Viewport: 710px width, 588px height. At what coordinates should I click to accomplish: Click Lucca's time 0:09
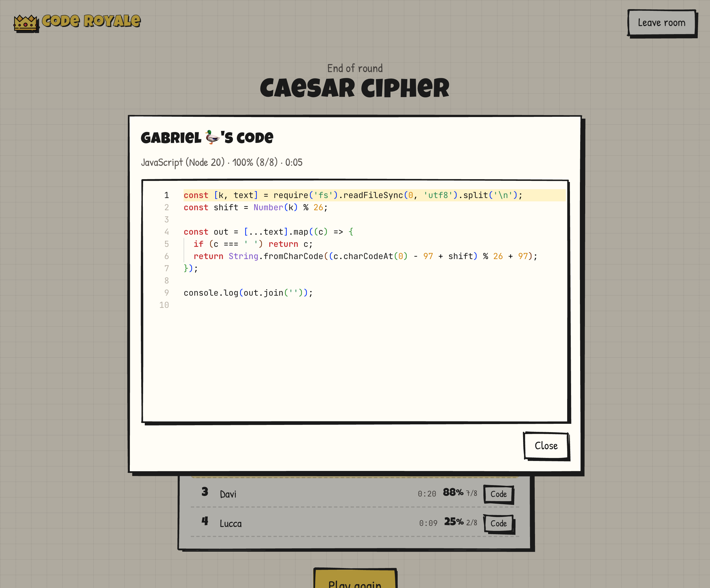pos(428,523)
